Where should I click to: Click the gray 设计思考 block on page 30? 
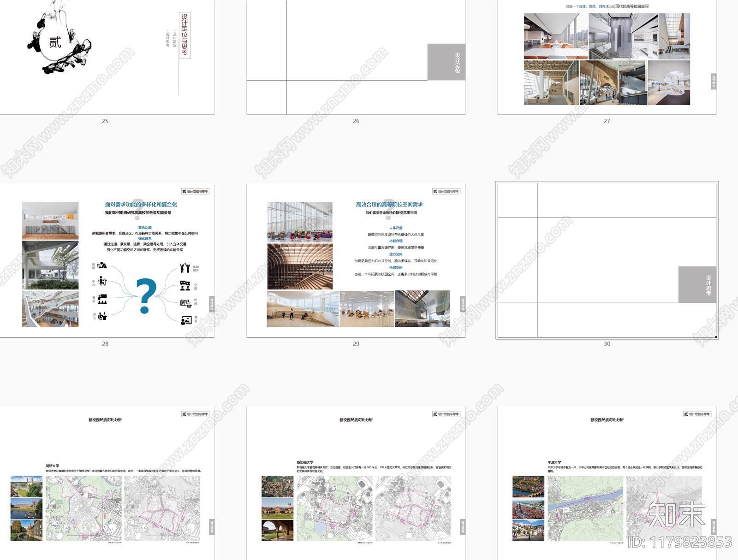697,284
